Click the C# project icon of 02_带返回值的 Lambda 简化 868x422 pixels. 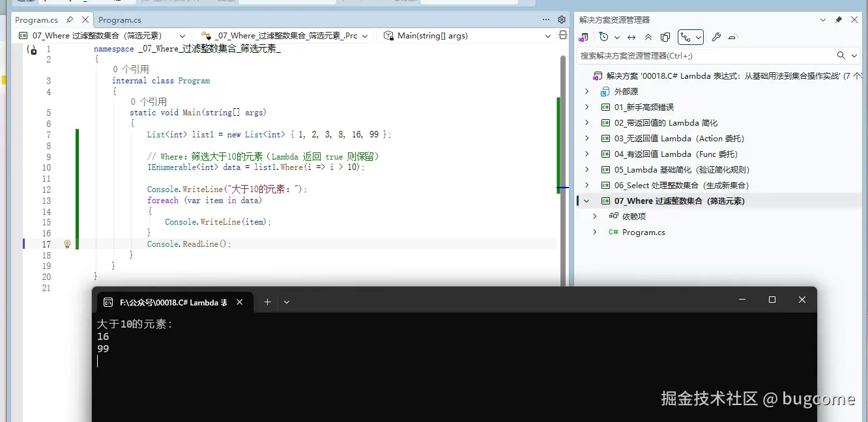(605, 122)
